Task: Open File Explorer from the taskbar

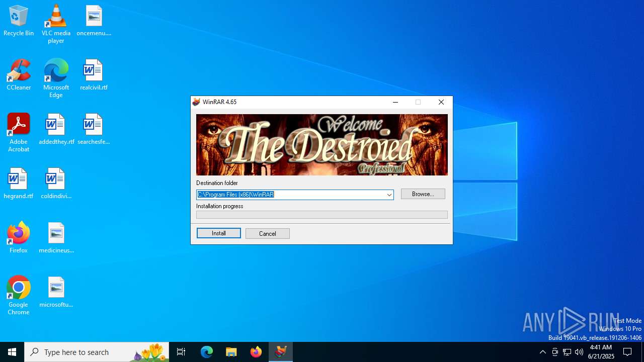Action: click(x=231, y=352)
